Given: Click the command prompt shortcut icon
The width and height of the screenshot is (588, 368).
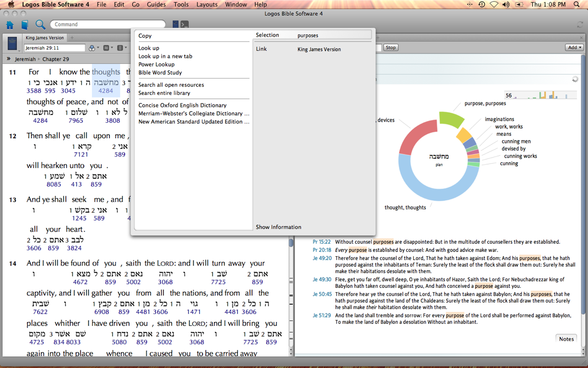Looking at the screenshot, I should (x=185, y=25).
